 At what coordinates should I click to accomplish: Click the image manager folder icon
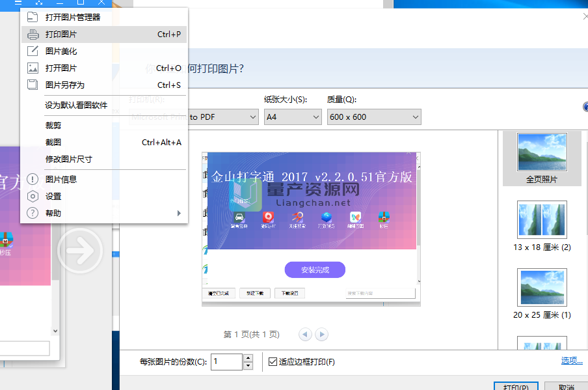[x=33, y=18]
